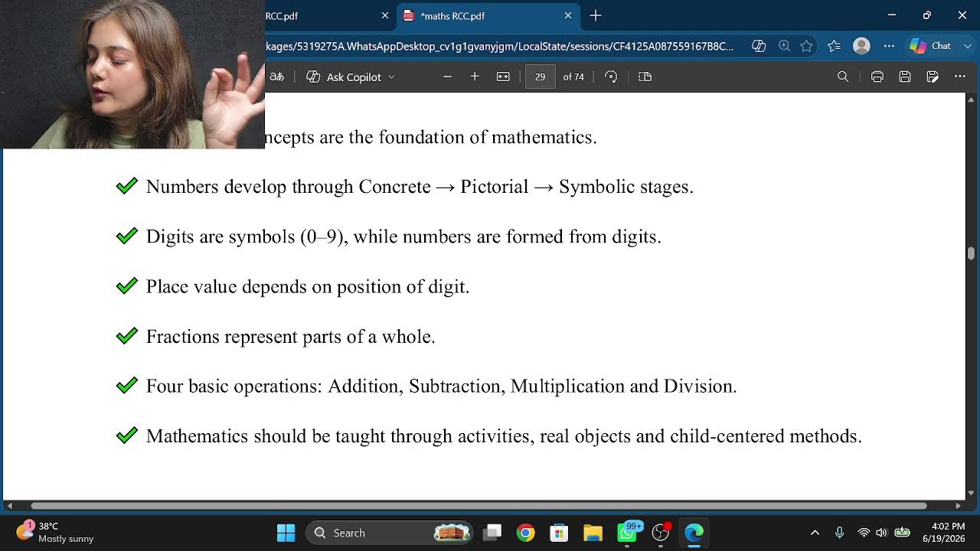Screen dimensions: 980x551
Task: Click the volume speaker icon
Action: click(881, 533)
